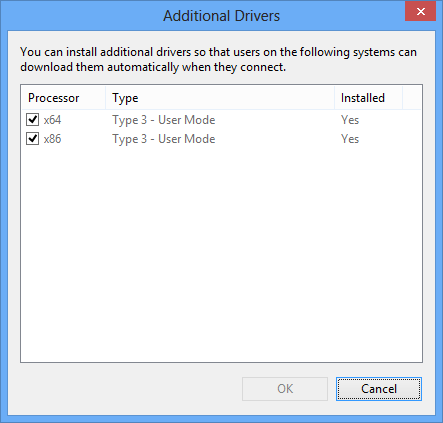
Task: Toggle the x64 processor checkbox
Action: pos(33,119)
